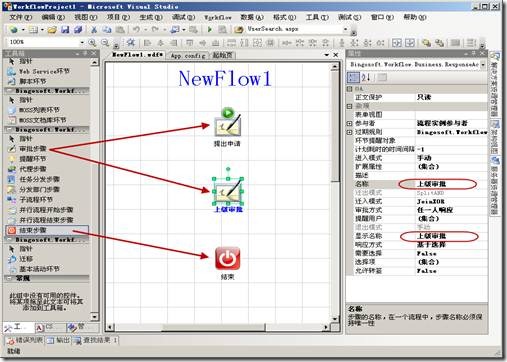Switch to the App.config tab
Screen dimensions: 507x362
(x=188, y=56)
